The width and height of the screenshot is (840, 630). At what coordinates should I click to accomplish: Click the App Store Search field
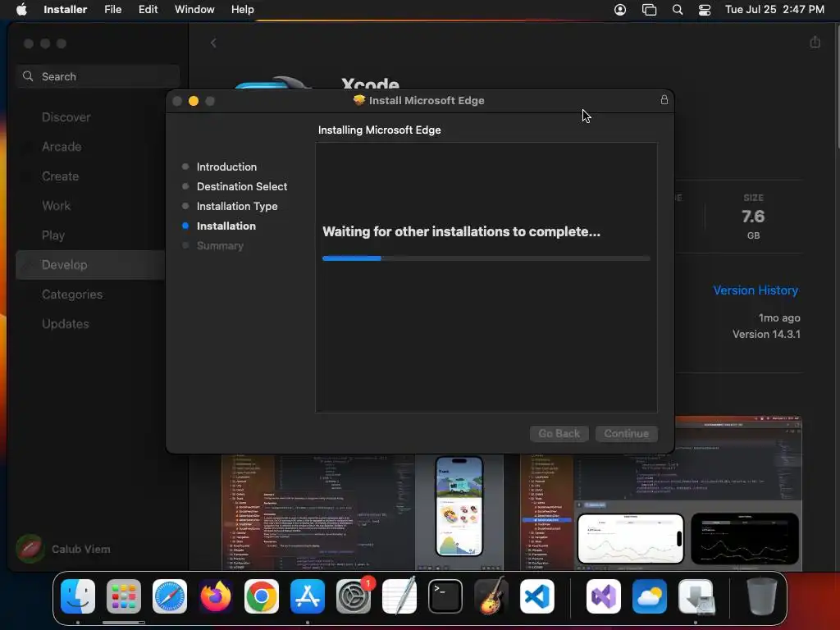(x=98, y=76)
